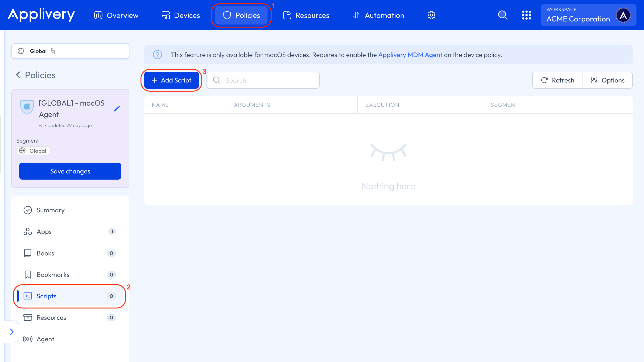Open the search magnifier in top bar

[503, 15]
